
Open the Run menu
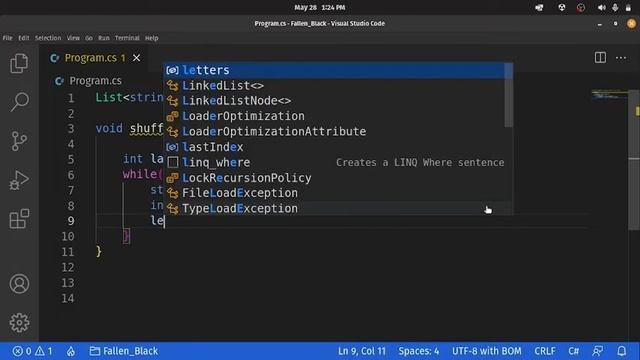(x=104, y=38)
